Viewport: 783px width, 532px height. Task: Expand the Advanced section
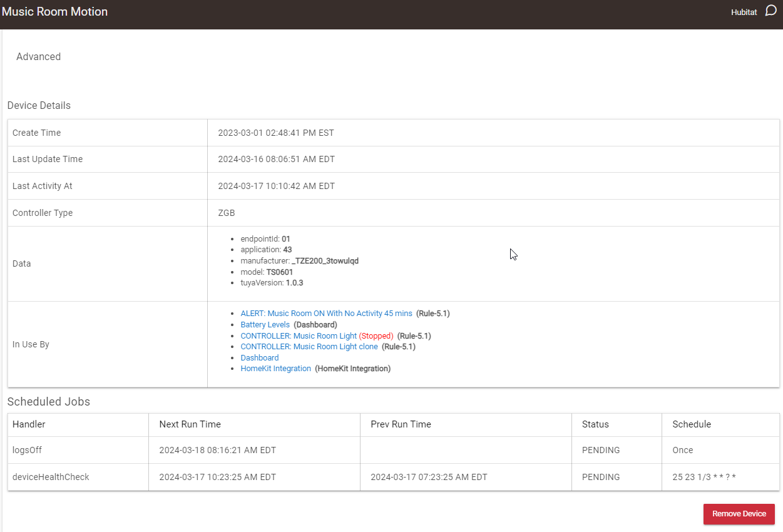[38, 56]
